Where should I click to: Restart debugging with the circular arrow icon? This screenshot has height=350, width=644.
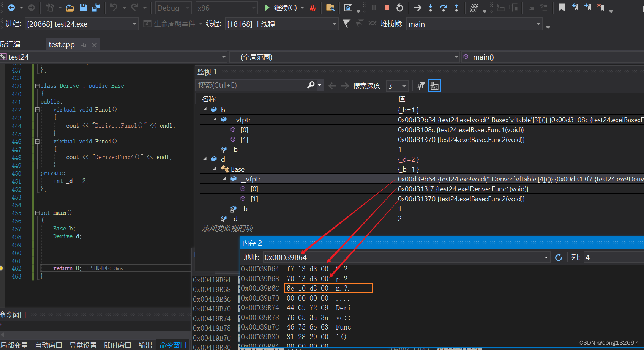(x=400, y=8)
